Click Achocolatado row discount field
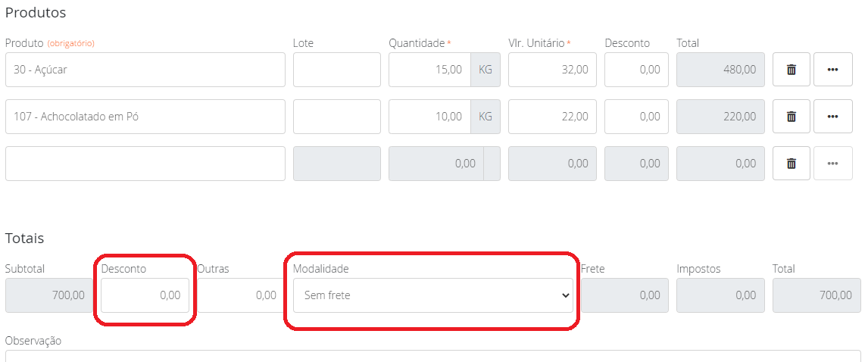This screenshot has height=362, width=868. [x=637, y=117]
